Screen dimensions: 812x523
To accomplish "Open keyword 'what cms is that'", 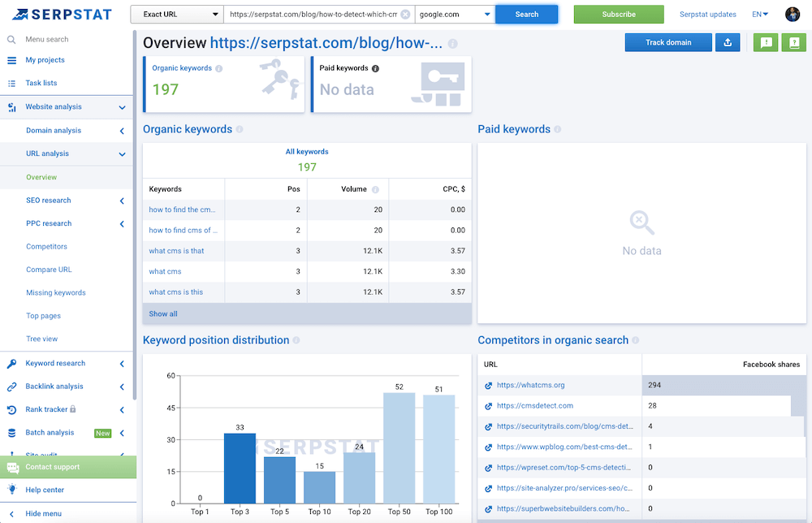I will 176,251.
